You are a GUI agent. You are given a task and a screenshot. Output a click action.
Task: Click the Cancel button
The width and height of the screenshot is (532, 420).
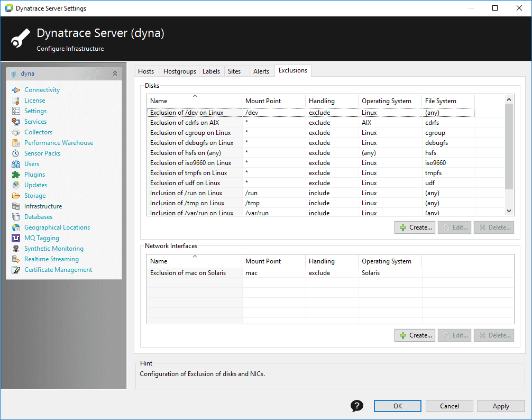pos(449,406)
